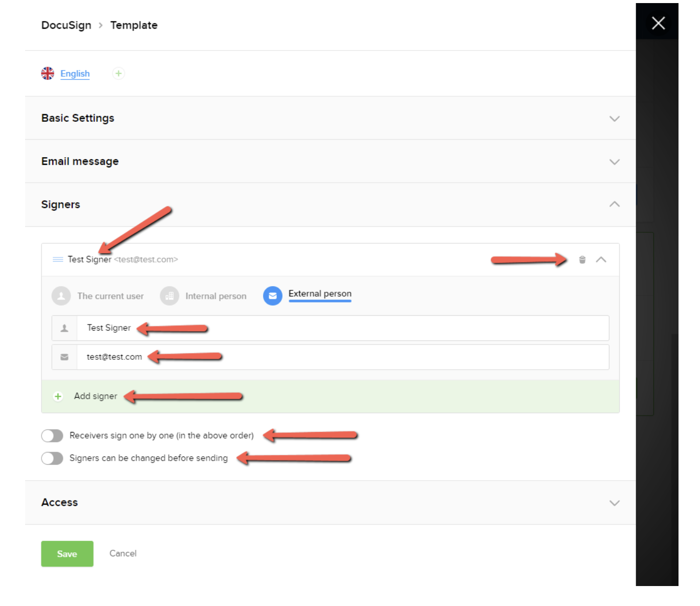This screenshot has height=606, width=700.
Task: Select the Internal person building icon
Action: pyautogui.click(x=169, y=296)
